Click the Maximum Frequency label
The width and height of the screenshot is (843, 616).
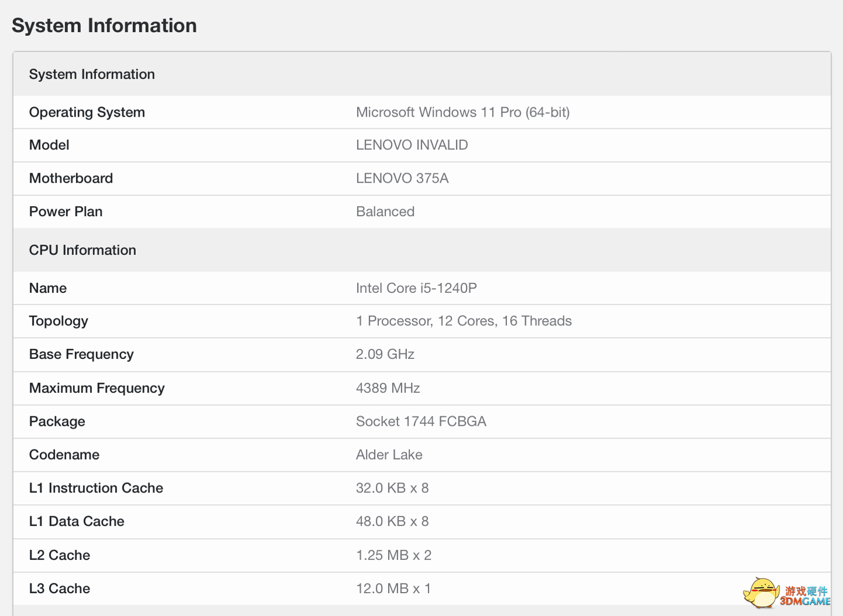pyautogui.click(x=97, y=389)
